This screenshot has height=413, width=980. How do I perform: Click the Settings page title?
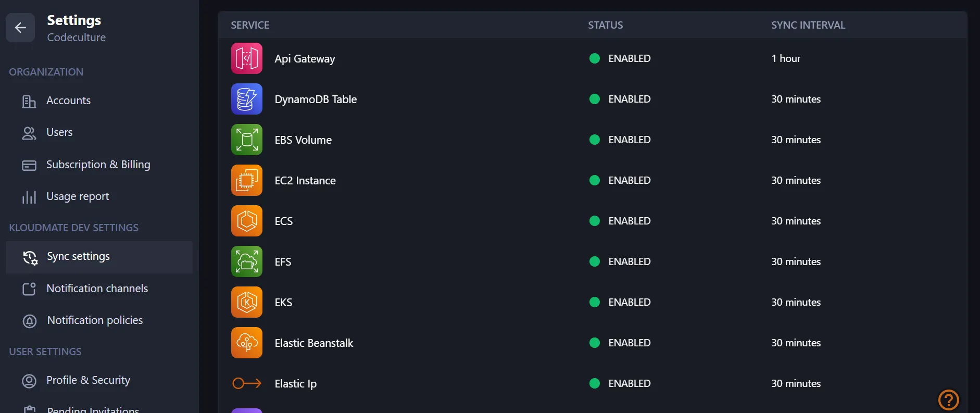click(x=74, y=20)
